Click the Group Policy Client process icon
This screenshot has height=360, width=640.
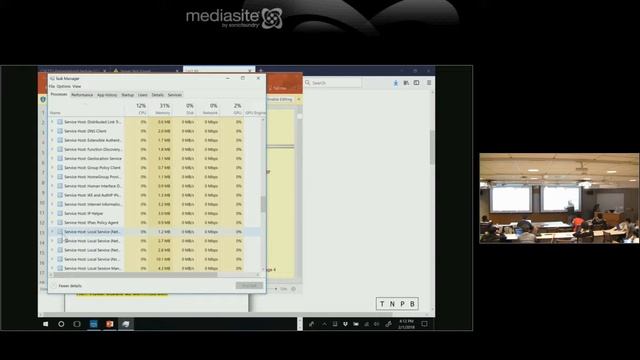tap(60, 167)
